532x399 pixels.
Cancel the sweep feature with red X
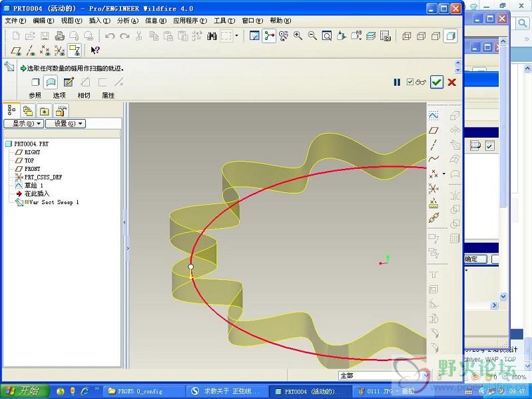pyautogui.click(x=452, y=82)
